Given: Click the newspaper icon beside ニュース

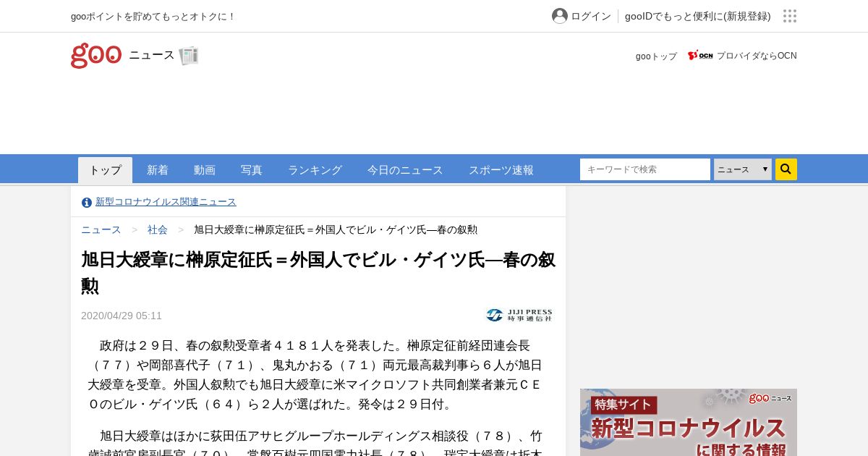Looking at the screenshot, I should coord(189,56).
